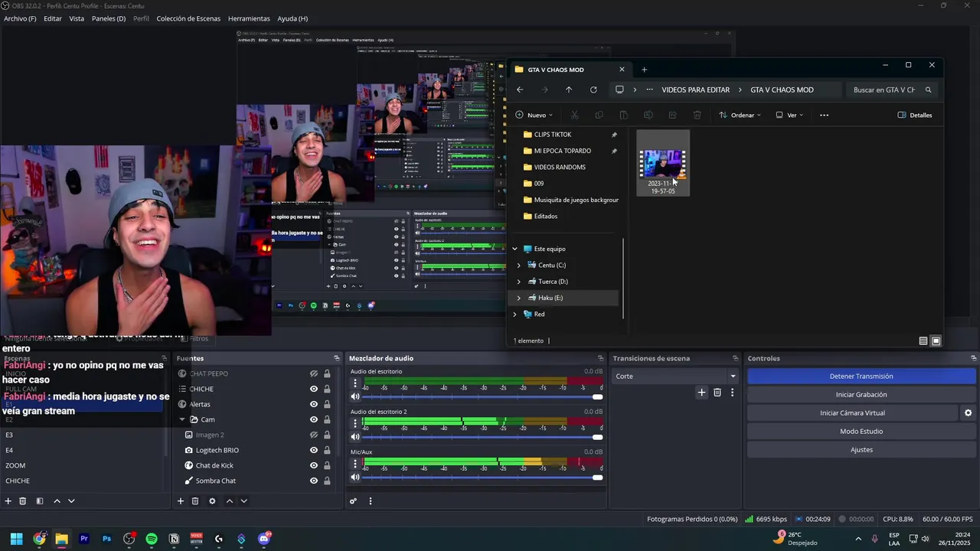Open the audio mixer three-dot menu at the bottom

point(371,501)
